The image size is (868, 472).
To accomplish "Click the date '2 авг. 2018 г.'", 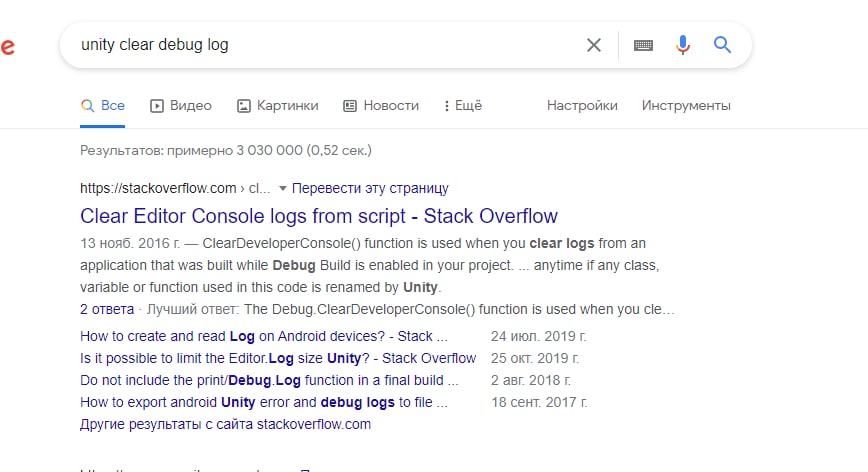I will pyautogui.click(x=530, y=380).
